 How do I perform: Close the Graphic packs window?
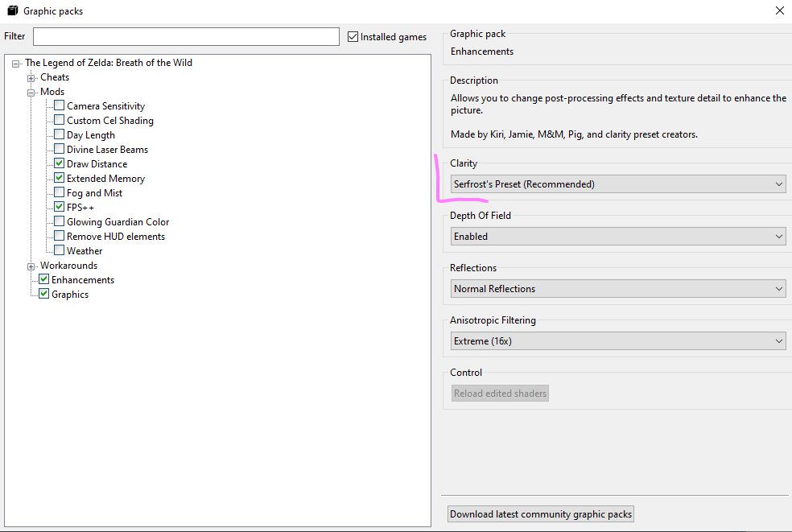coord(779,10)
